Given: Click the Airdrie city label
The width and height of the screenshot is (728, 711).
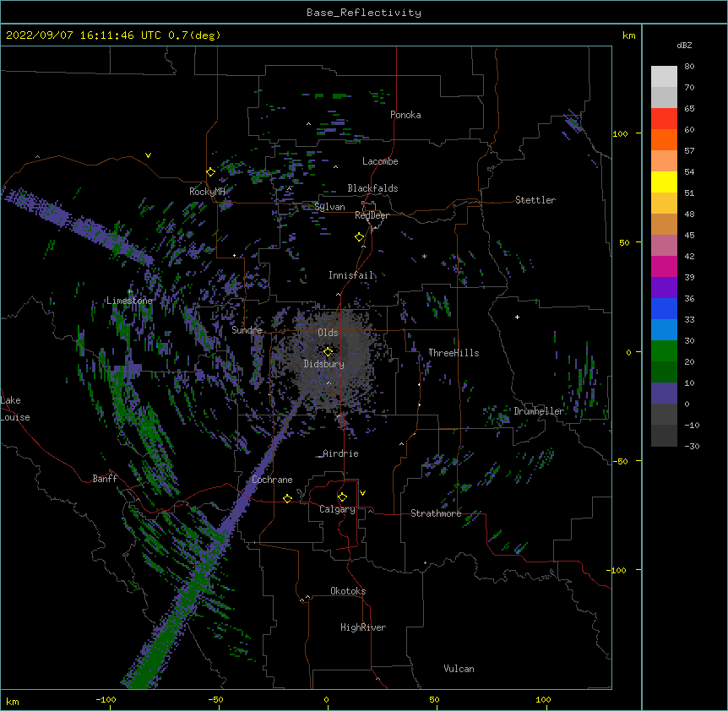Looking at the screenshot, I should coord(341,453).
